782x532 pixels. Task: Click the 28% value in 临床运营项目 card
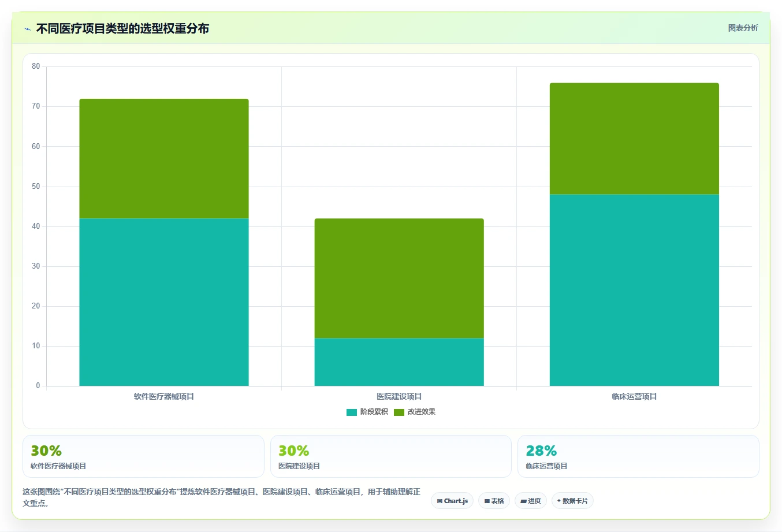(x=541, y=451)
